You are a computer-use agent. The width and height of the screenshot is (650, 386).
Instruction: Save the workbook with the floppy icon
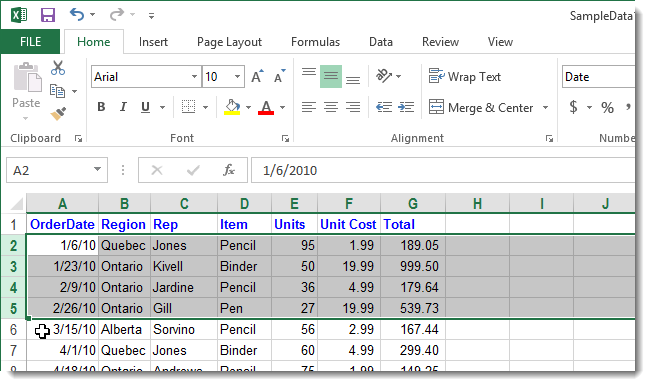(48, 15)
